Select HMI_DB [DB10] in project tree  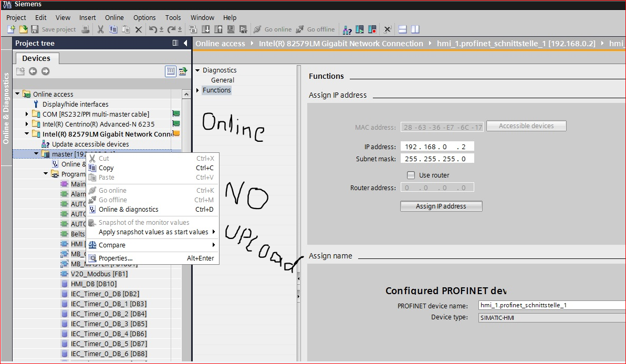click(x=93, y=284)
